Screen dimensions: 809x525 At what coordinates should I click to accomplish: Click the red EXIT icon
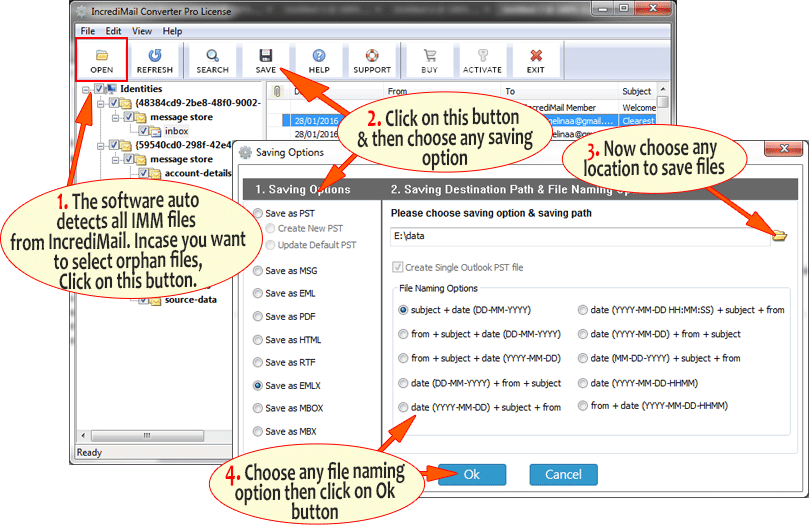click(536, 55)
